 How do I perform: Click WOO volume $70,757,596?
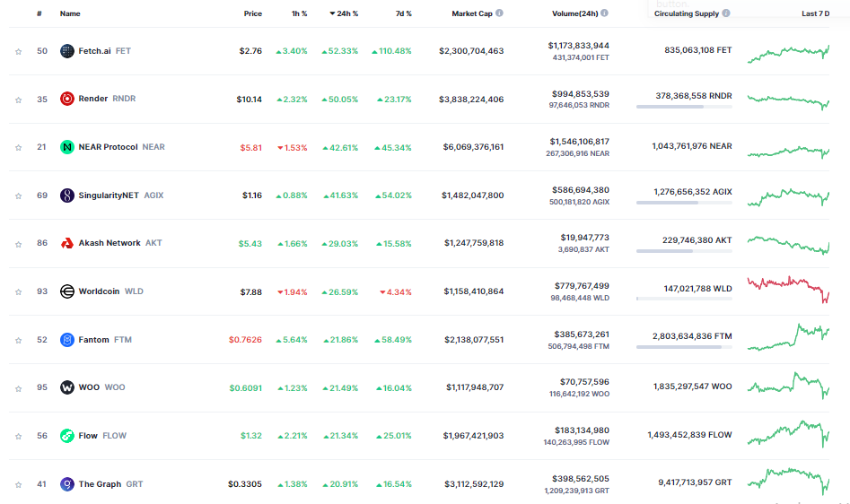pos(584,382)
